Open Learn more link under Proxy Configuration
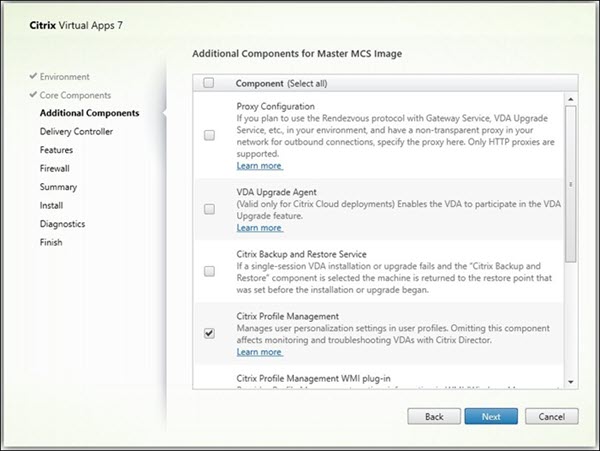Image resolution: width=600 pixels, height=451 pixels. tap(259, 166)
